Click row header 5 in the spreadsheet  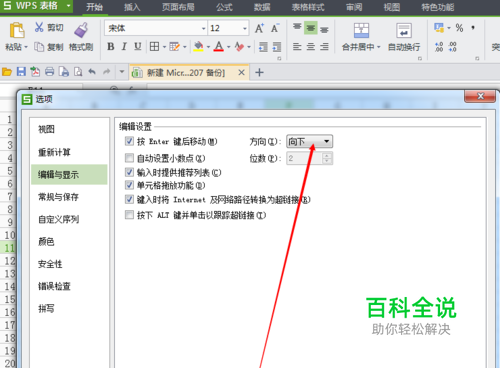point(10,171)
